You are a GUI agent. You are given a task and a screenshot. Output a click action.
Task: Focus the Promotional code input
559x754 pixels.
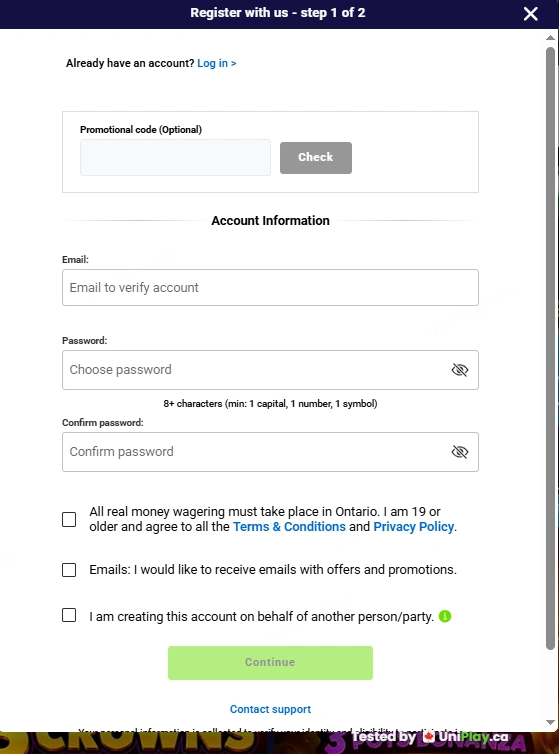click(175, 158)
